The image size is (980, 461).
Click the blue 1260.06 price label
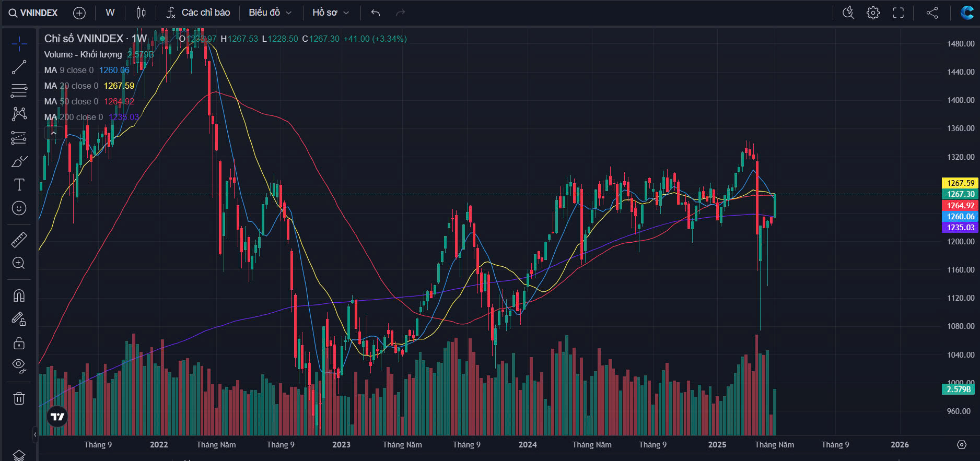[961, 217]
